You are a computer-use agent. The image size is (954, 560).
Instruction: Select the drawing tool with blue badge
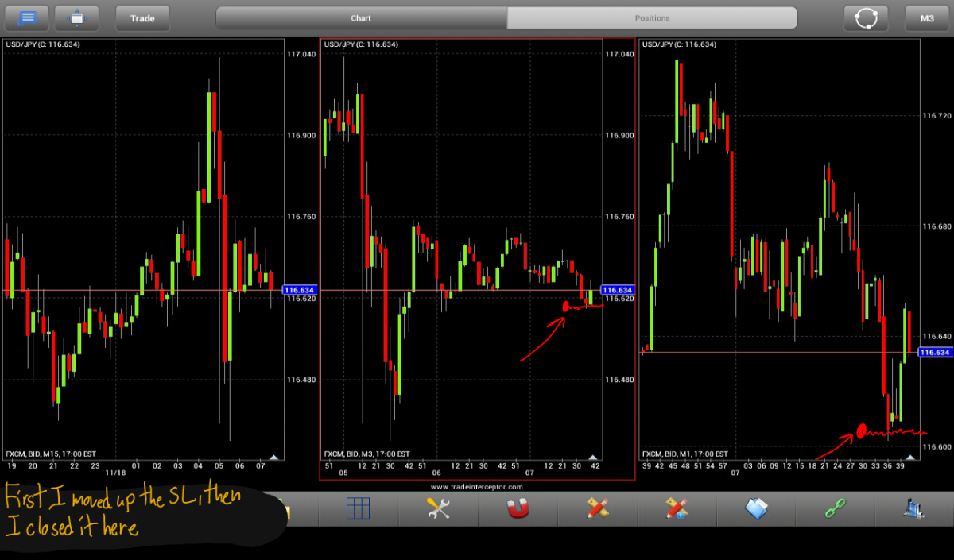tap(677, 508)
